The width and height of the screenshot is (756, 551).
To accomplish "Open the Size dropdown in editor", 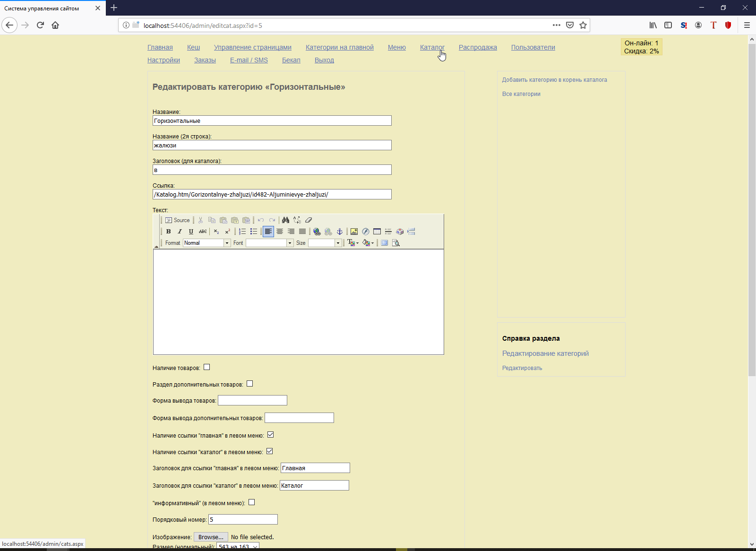I will pyautogui.click(x=325, y=243).
